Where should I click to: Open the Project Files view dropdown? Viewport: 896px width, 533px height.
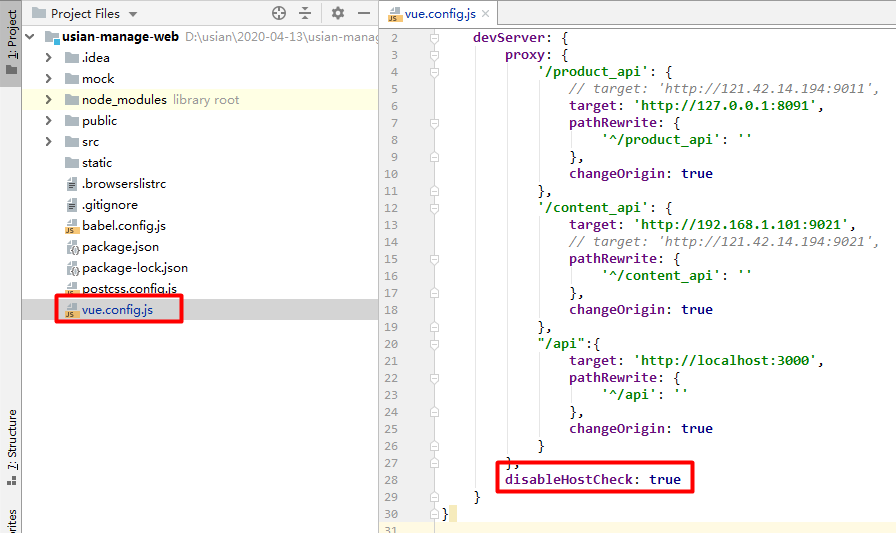point(133,14)
